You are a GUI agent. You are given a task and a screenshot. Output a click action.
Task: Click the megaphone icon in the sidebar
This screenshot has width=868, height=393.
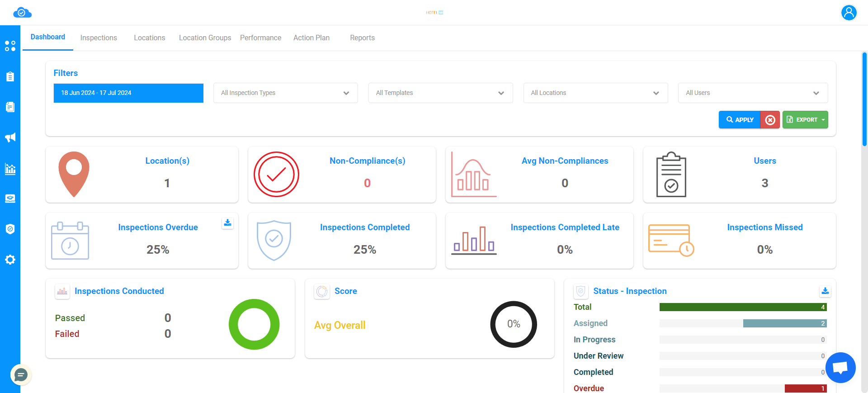[x=10, y=137]
